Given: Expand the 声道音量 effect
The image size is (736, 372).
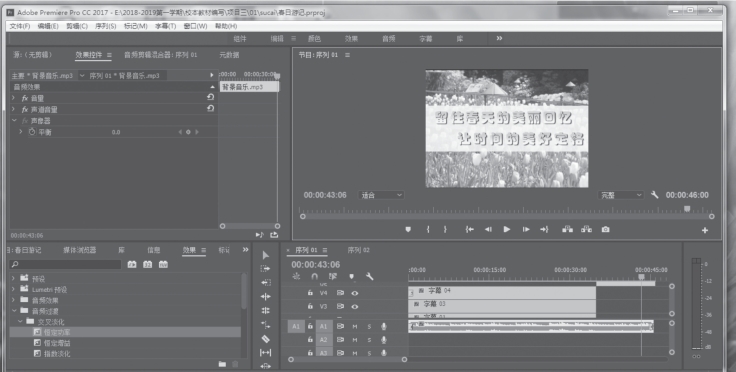Looking at the screenshot, I should tap(14, 109).
